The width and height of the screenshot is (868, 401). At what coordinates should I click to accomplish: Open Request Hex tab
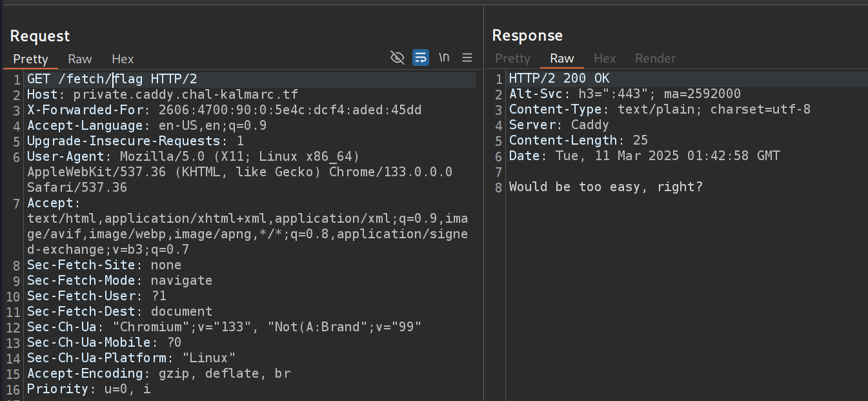(123, 59)
